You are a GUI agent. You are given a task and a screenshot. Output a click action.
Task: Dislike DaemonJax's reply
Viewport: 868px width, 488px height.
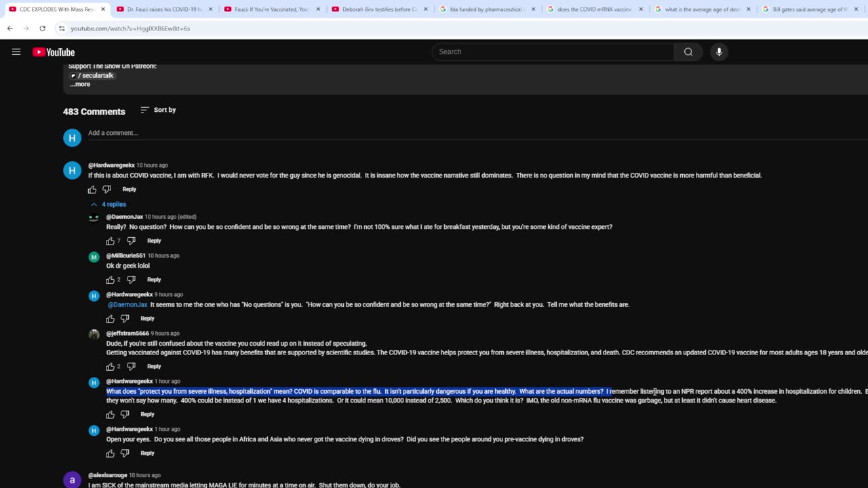pyautogui.click(x=132, y=241)
